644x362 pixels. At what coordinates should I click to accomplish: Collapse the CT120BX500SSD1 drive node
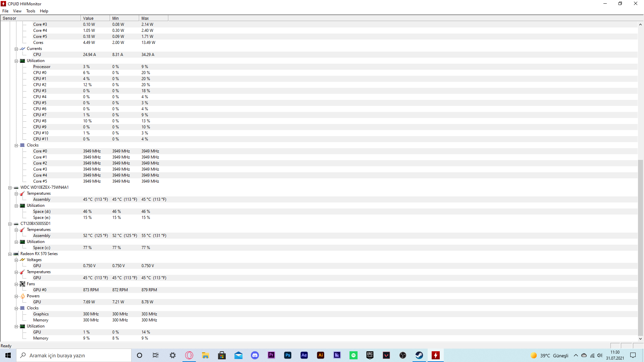[10, 224]
